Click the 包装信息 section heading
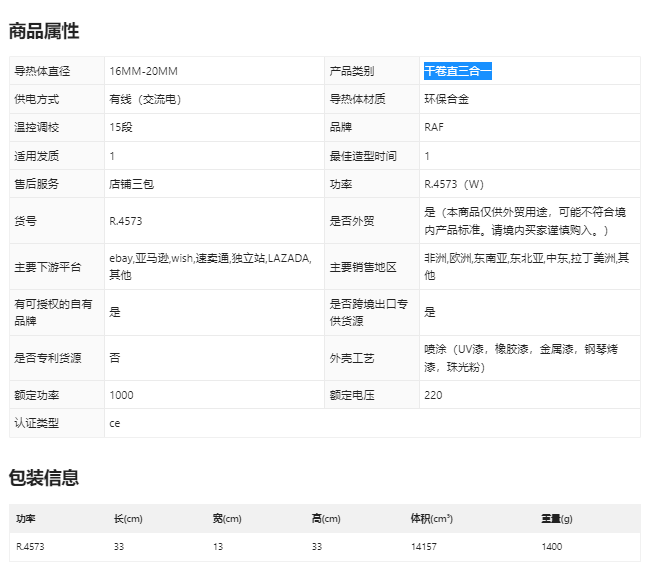Screen dimensions: 646x582 point(44,477)
